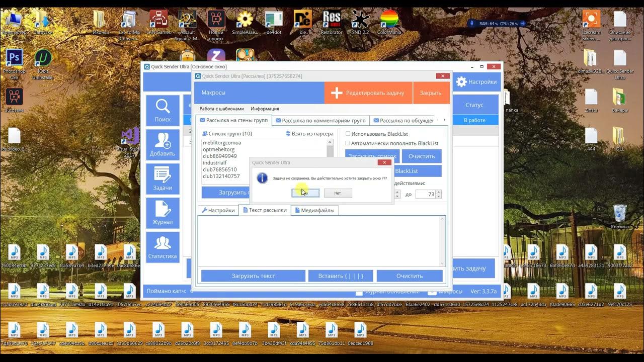Screen dimensions: 644x362
Task: Click the Вставить { | | | } button
Action: click(x=341, y=276)
